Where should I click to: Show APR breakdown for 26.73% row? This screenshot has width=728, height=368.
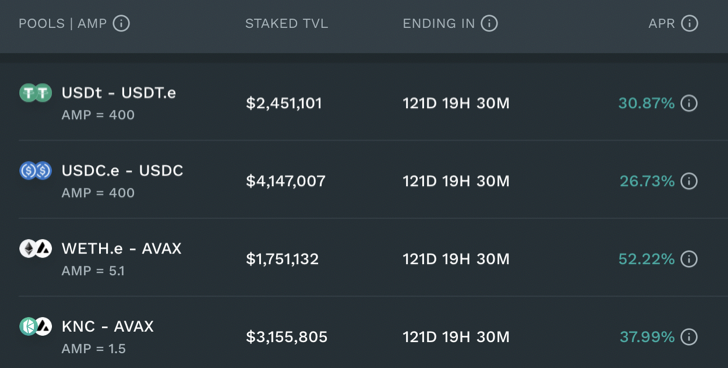pos(689,181)
